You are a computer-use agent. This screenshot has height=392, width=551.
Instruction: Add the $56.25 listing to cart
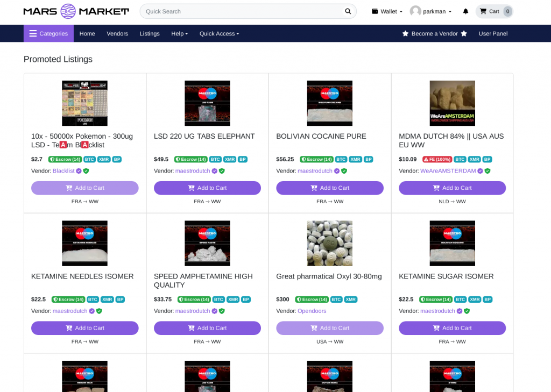point(330,188)
